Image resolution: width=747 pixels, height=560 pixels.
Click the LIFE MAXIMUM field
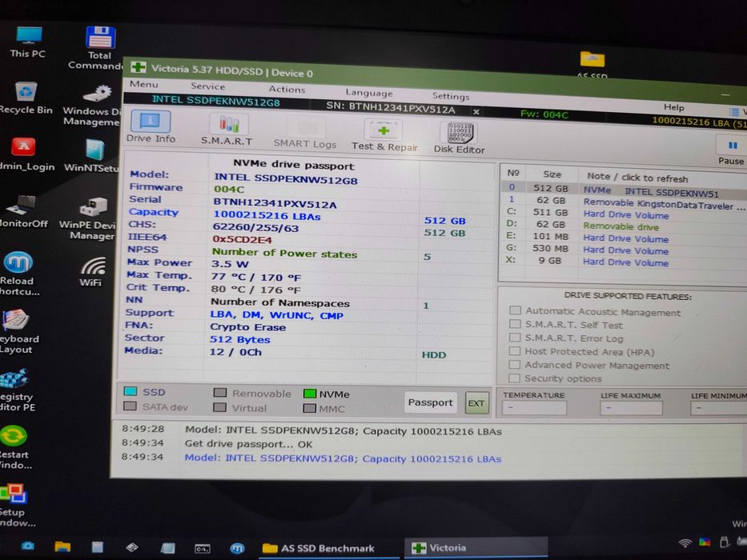[631, 408]
